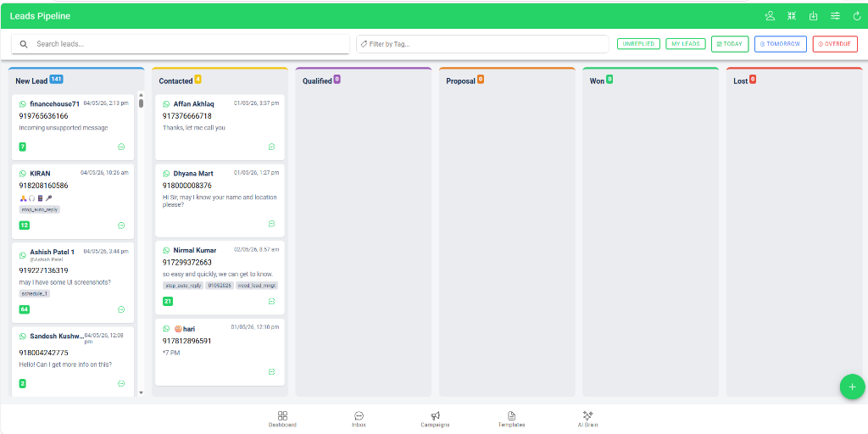Image resolution: width=868 pixels, height=434 pixels.
Task: Click WhatsApp icon beside KIRAN
Action: click(x=23, y=173)
